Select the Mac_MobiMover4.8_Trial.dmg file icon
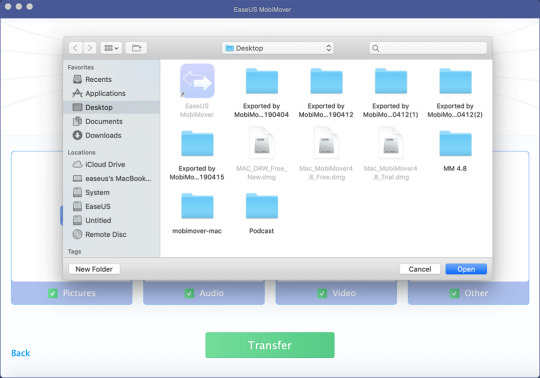The height and width of the screenshot is (378, 540). 391,143
